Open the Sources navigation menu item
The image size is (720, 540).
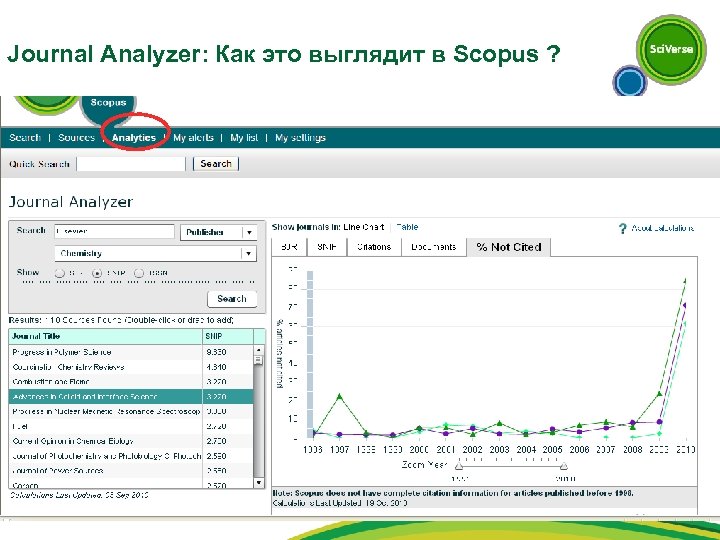point(76,138)
